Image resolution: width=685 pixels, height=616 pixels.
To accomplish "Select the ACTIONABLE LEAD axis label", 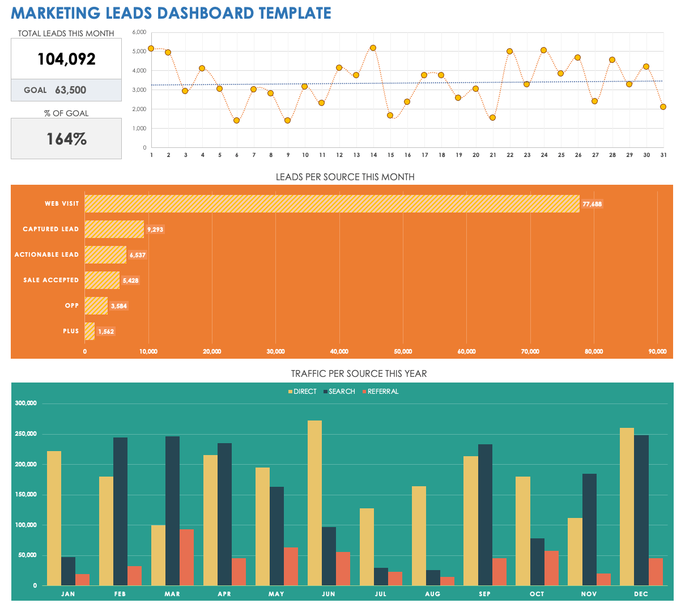I will [x=46, y=255].
